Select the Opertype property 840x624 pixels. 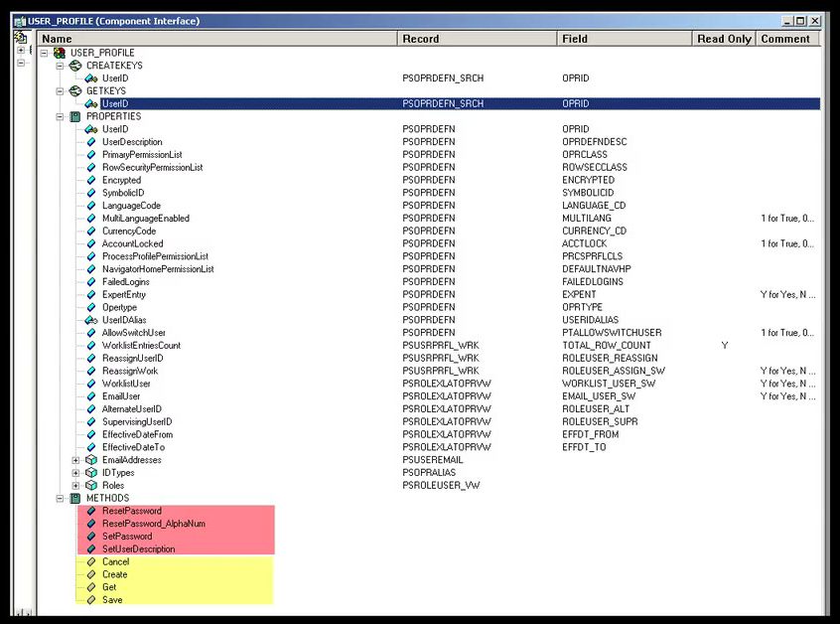[119, 308]
